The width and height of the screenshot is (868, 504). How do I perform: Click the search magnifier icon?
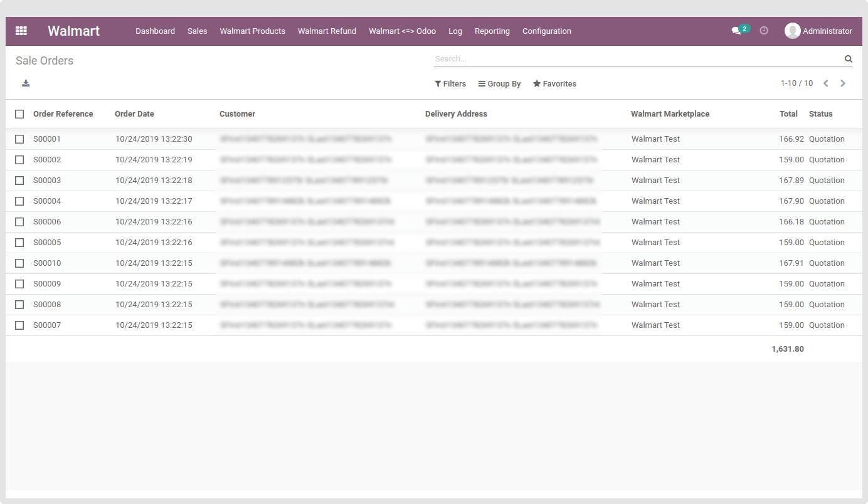pyautogui.click(x=848, y=59)
